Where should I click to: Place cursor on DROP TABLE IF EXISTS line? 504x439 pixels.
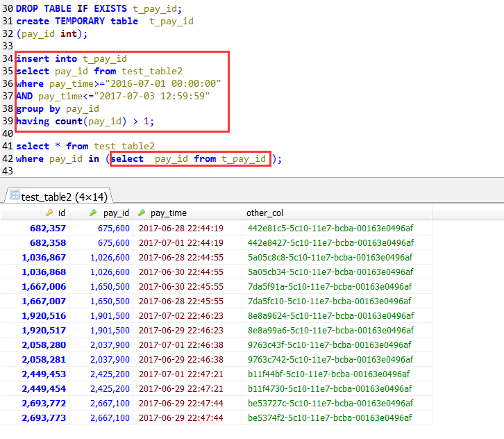click(x=97, y=9)
